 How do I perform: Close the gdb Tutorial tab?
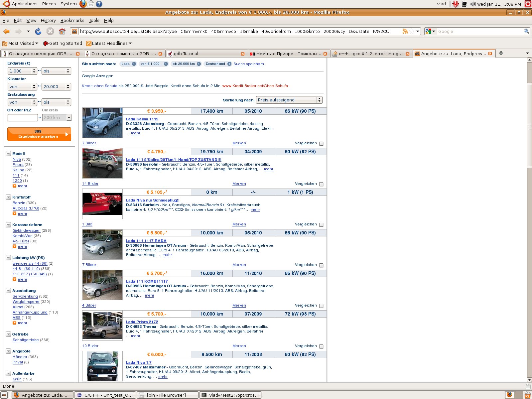click(x=243, y=54)
